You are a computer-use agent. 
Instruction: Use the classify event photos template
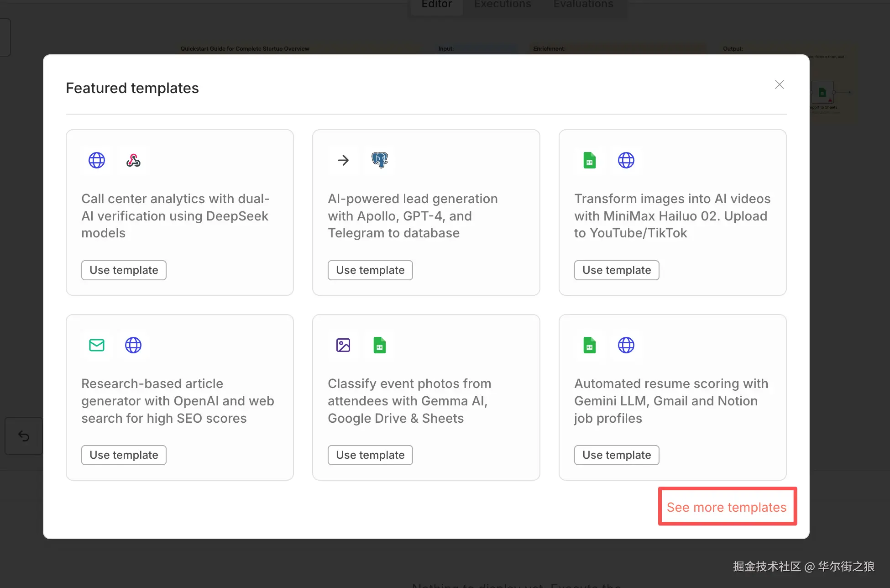click(x=370, y=455)
